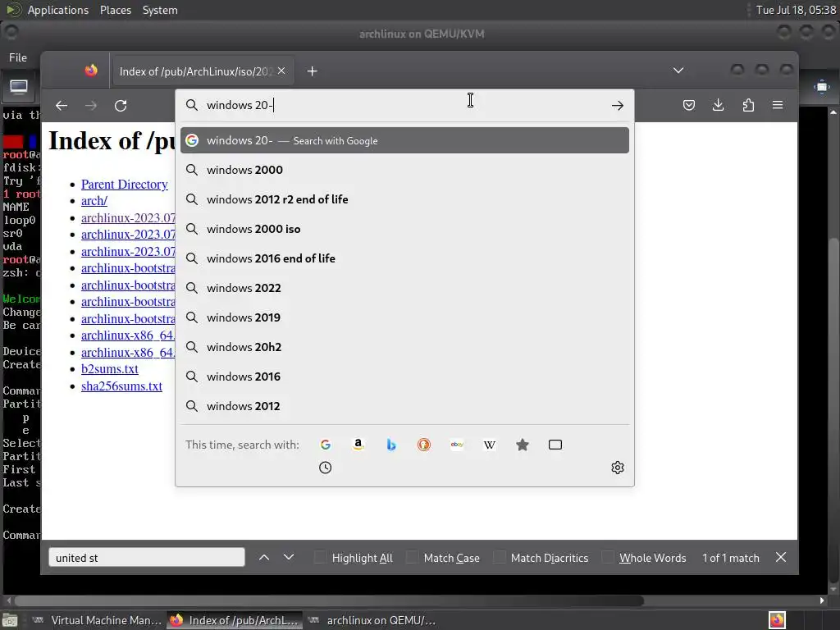Screen dimensions: 840x630
Task: Open a new tab with plus button
Action: tap(313, 71)
